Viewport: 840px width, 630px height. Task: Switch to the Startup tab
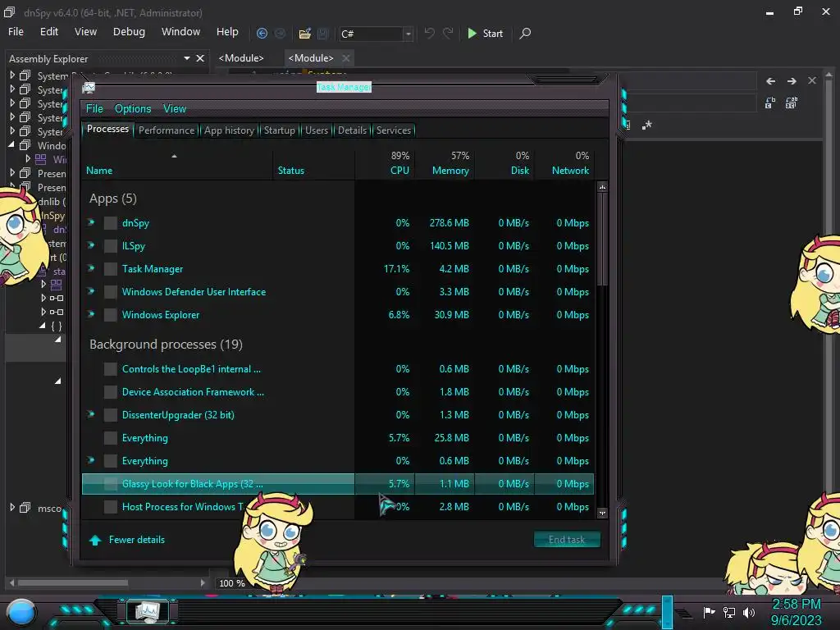pos(279,130)
